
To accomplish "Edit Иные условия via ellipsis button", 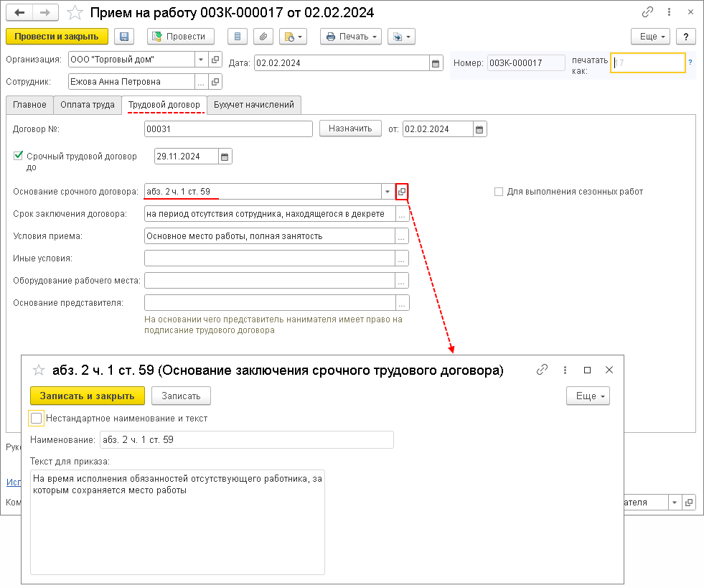I will pos(401,258).
